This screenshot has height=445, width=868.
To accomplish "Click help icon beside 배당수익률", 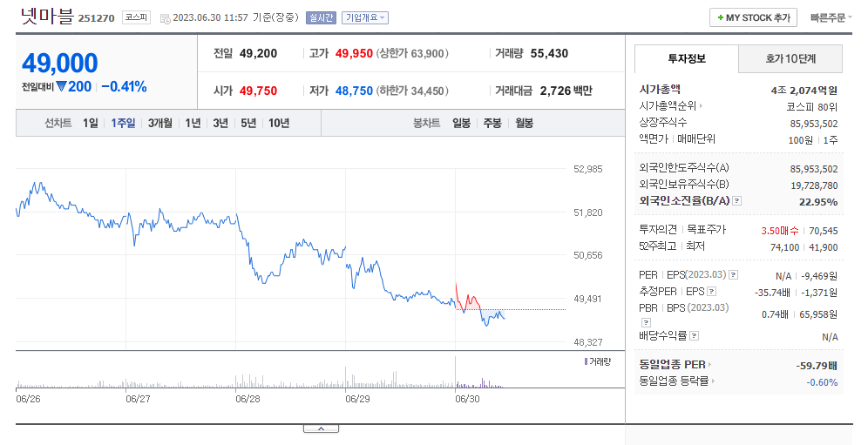I will pos(695,335).
